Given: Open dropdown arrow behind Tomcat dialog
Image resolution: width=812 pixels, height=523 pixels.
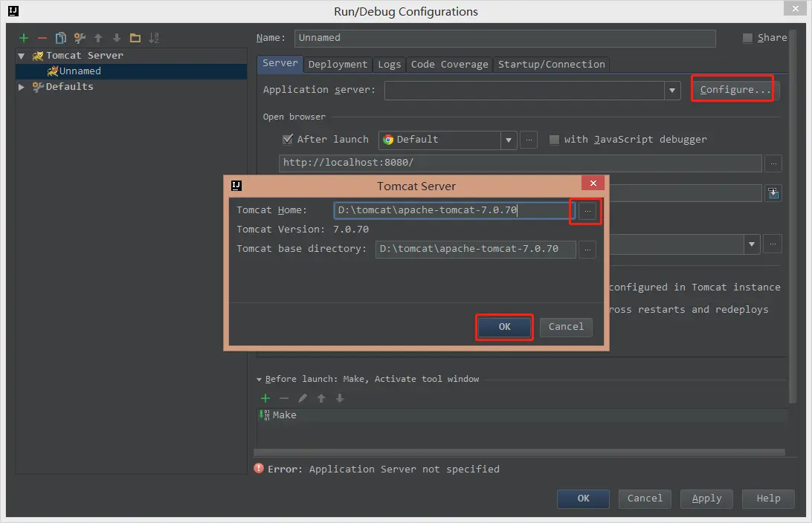Looking at the screenshot, I should pos(752,244).
